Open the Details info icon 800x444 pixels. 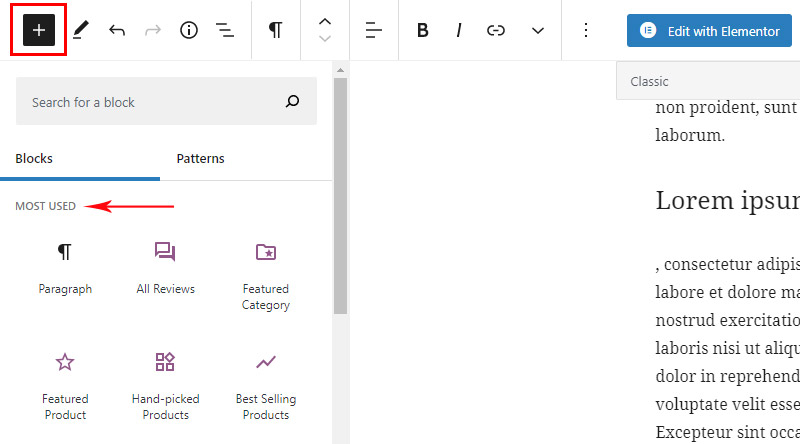tap(189, 30)
